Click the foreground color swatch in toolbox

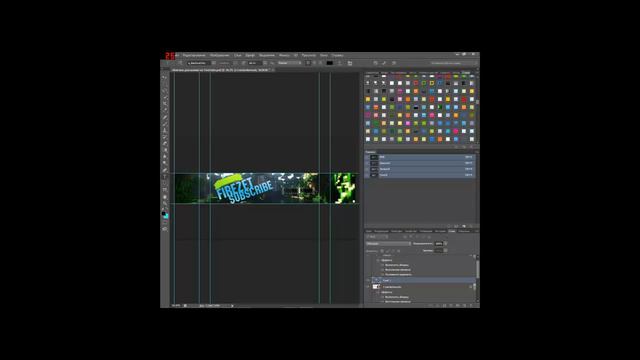click(164, 213)
